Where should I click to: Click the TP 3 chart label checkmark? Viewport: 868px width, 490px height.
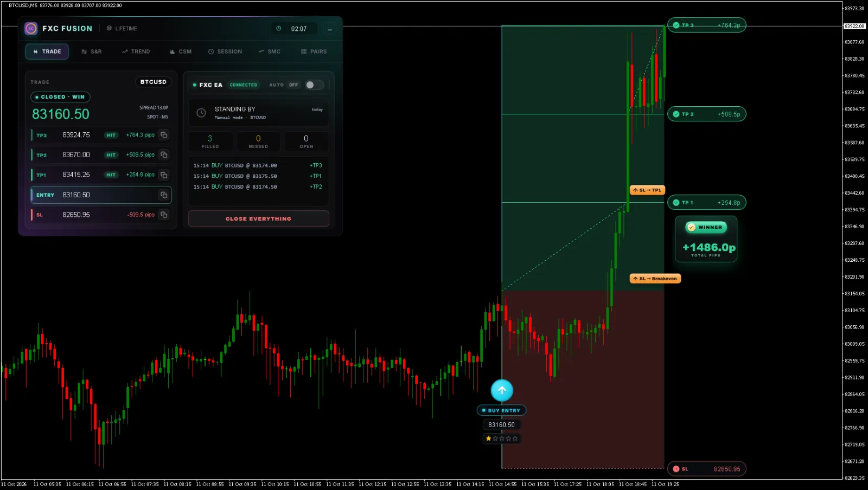pyautogui.click(x=676, y=25)
